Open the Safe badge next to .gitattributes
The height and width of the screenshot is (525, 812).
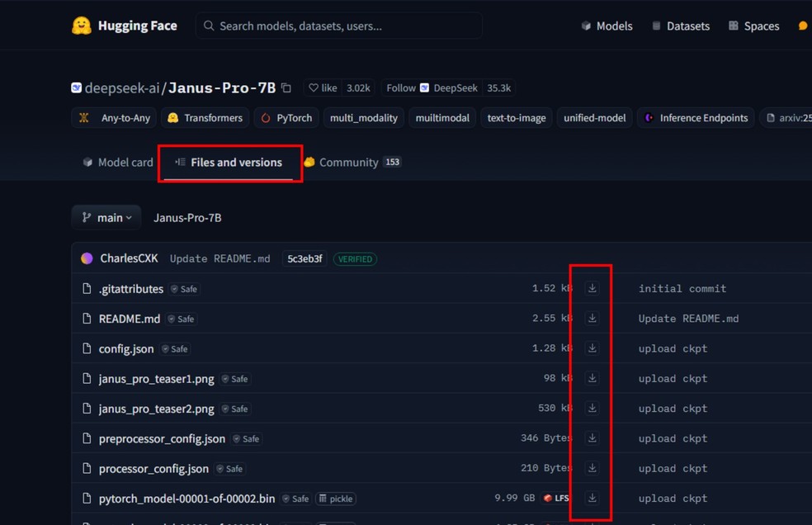[x=184, y=289]
